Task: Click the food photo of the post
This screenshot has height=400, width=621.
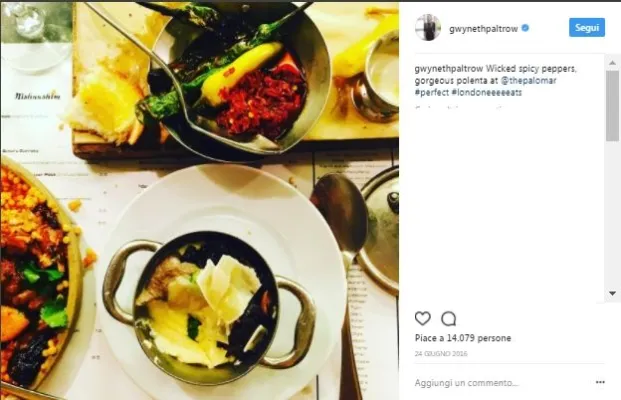Action: tap(200, 201)
